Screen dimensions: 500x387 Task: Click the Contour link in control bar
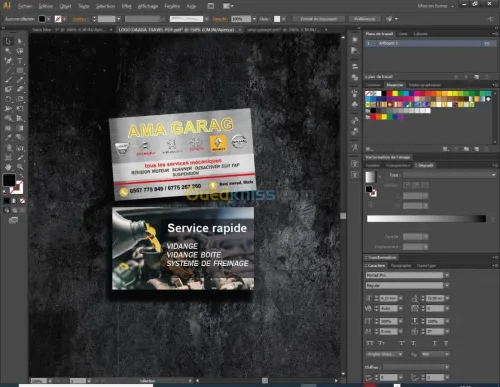tap(79, 19)
